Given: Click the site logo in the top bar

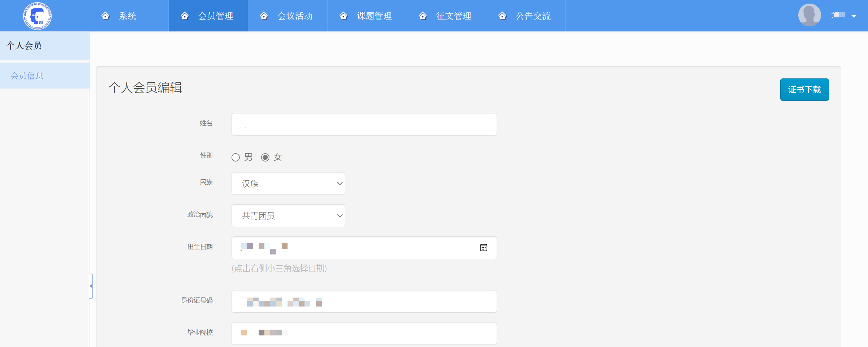Looking at the screenshot, I should [x=38, y=16].
